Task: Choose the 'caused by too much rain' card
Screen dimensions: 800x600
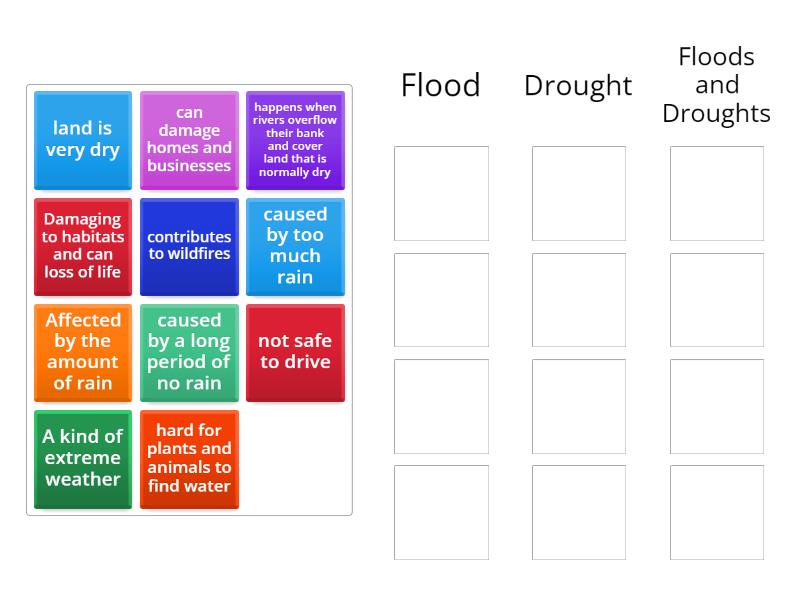Action: coord(295,246)
